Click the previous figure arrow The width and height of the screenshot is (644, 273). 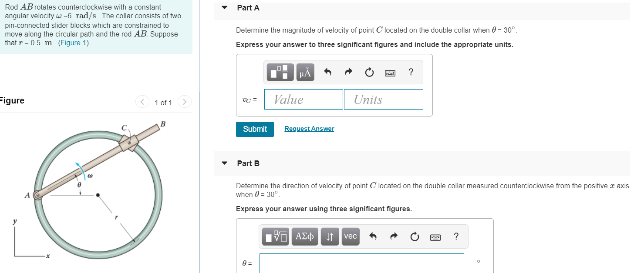(x=142, y=102)
